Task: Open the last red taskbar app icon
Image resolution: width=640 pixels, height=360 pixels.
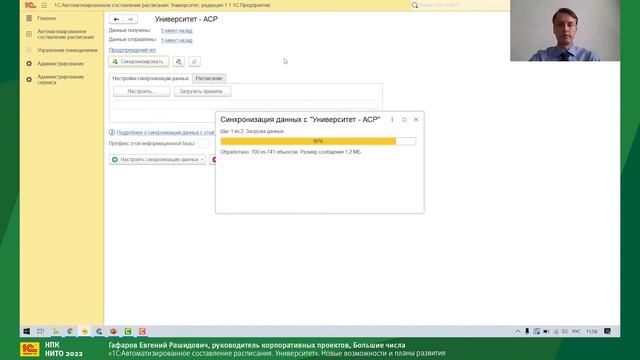Action: 142,331
